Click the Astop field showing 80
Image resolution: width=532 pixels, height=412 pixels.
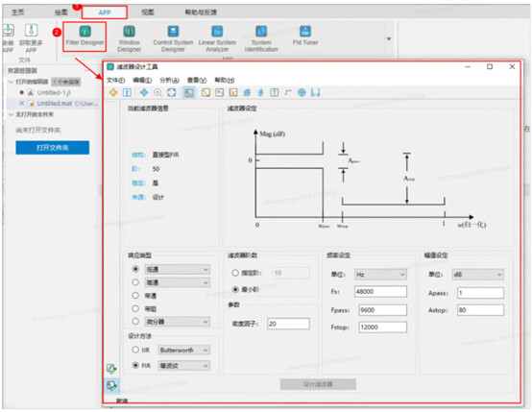480,309
